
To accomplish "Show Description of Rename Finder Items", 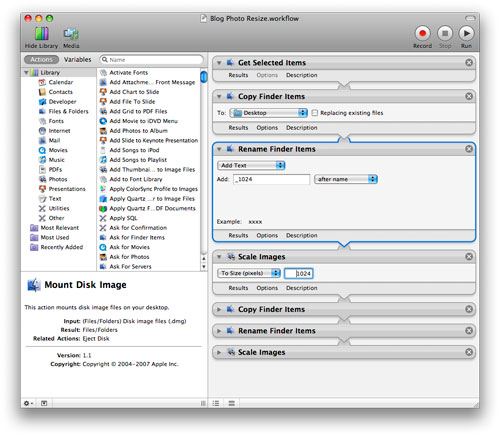I will [301, 235].
